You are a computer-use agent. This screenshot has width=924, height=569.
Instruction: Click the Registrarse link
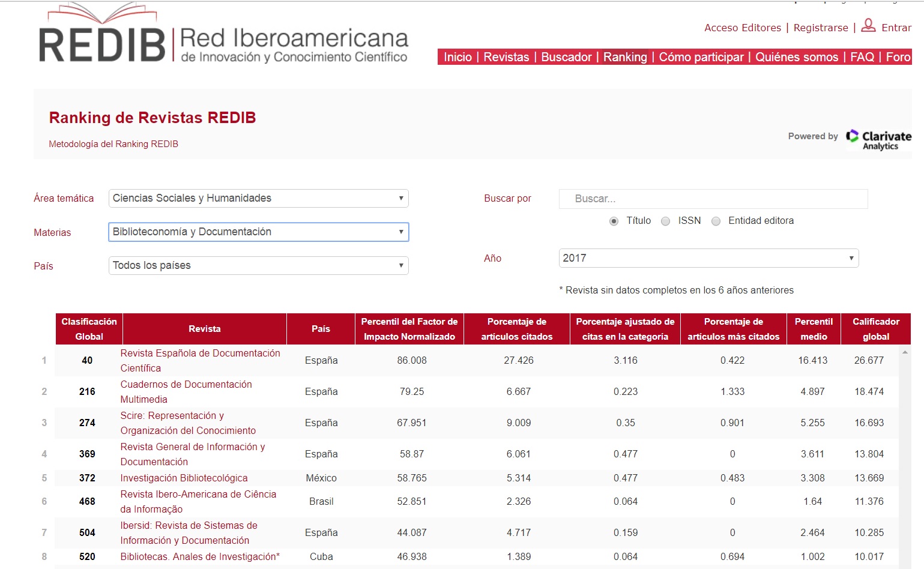coord(821,28)
